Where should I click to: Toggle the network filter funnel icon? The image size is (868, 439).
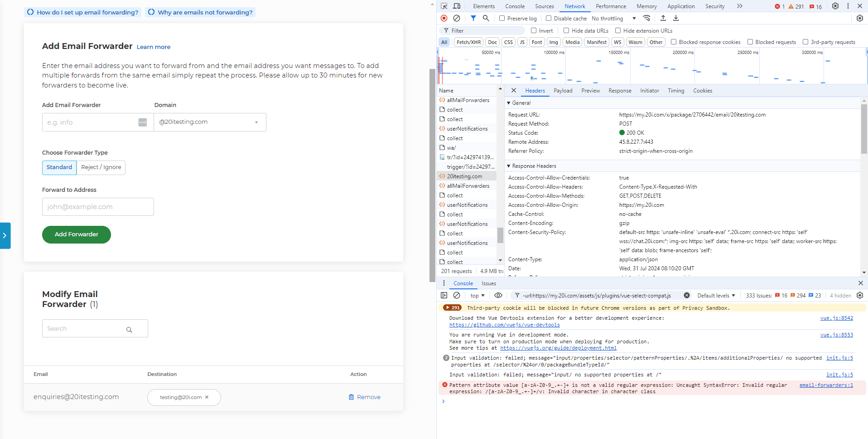(x=473, y=18)
